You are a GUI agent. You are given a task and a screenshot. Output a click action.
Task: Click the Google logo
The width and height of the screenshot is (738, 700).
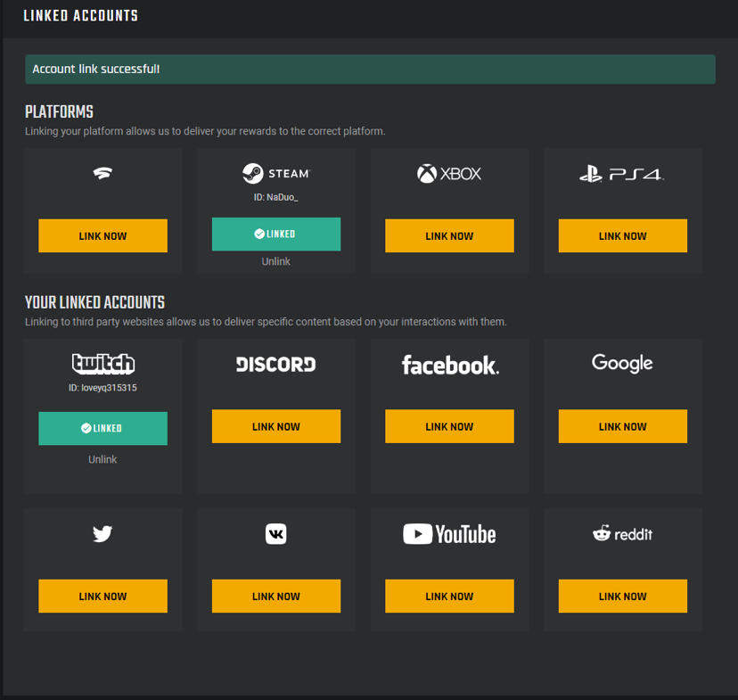[x=622, y=364]
